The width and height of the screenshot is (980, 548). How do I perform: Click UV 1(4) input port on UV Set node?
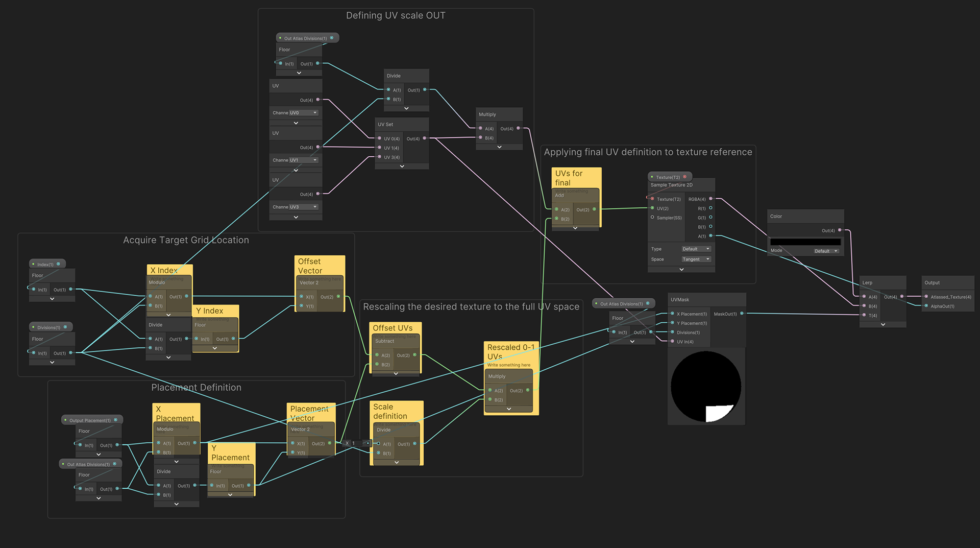coord(379,148)
